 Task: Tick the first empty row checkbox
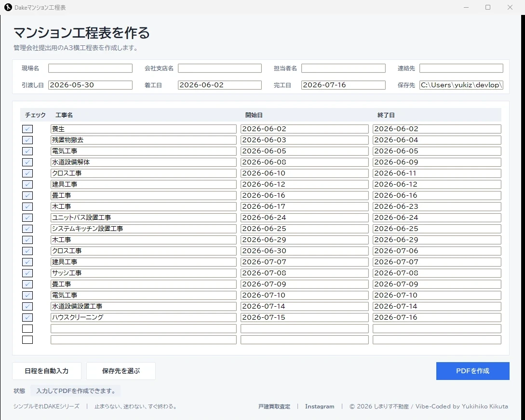pyautogui.click(x=27, y=328)
